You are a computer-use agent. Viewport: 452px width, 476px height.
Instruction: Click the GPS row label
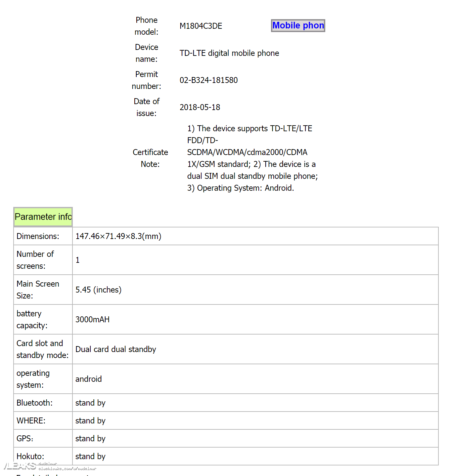(x=25, y=439)
